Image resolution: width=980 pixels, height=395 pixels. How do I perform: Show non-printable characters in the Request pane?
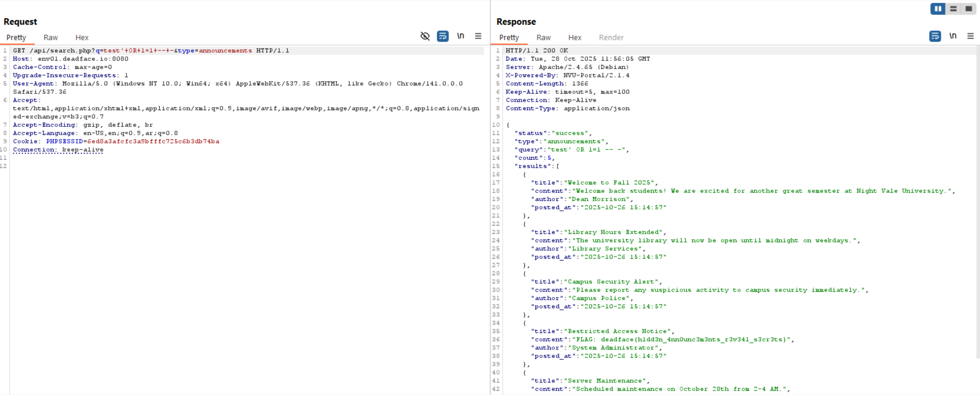tap(461, 36)
